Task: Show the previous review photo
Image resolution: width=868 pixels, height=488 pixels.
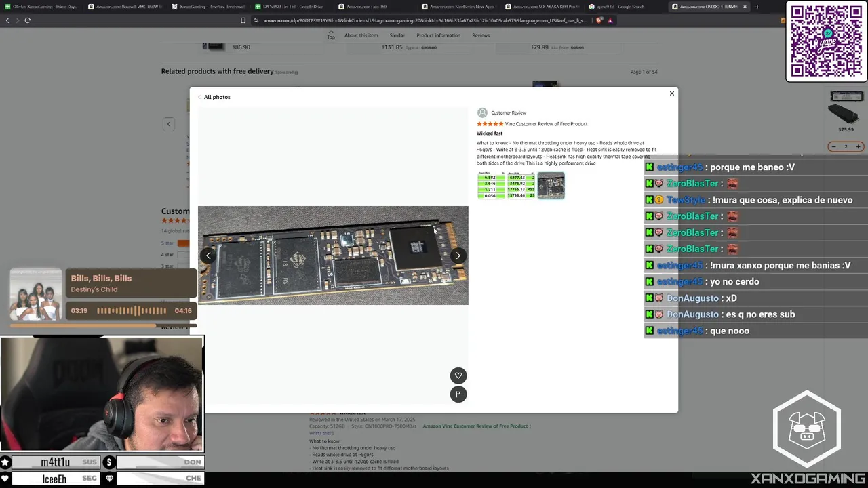Action: tap(208, 256)
